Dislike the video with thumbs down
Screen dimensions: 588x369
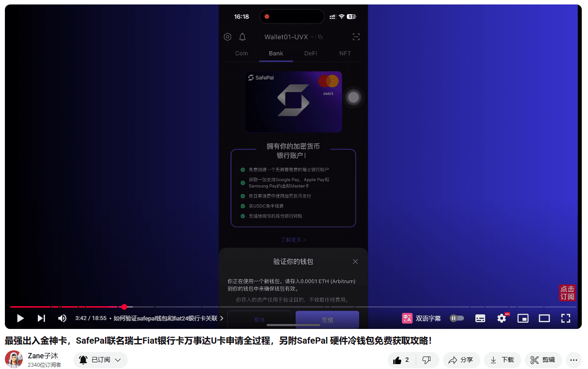(426, 360)
